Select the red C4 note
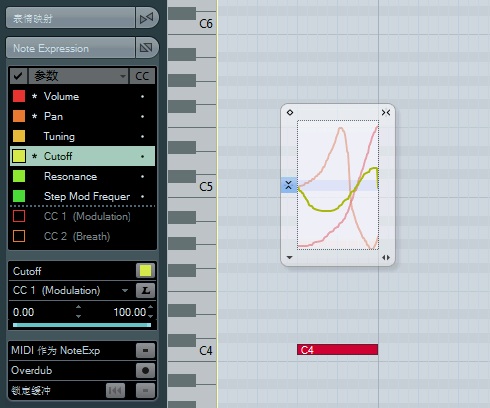The width and height of the screenshot is (490, 408). tap(337, 350)
